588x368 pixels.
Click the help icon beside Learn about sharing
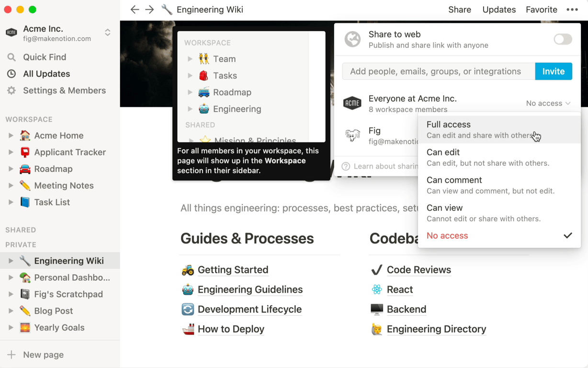(x=346, y=166)
